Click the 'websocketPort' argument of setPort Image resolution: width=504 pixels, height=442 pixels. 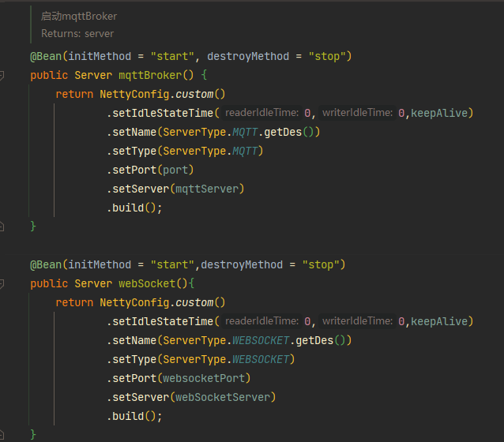pyautogui.click(x=204, y=378)
